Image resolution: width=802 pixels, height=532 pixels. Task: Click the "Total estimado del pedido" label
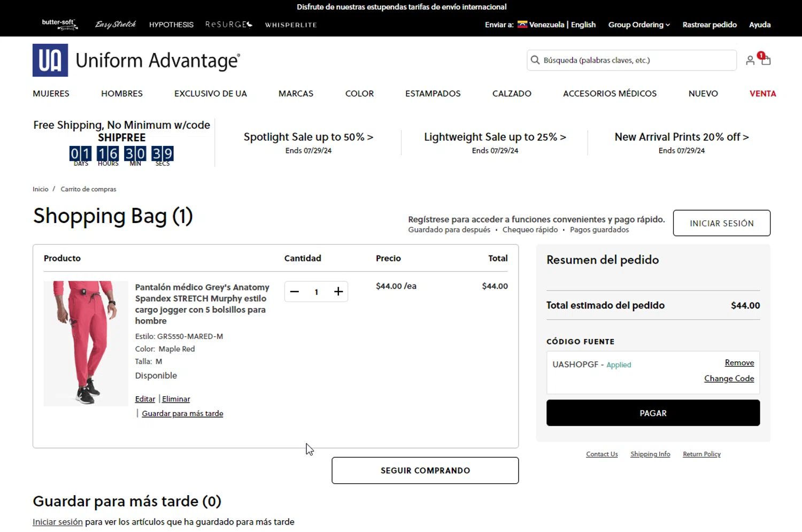tap(605, 305)
